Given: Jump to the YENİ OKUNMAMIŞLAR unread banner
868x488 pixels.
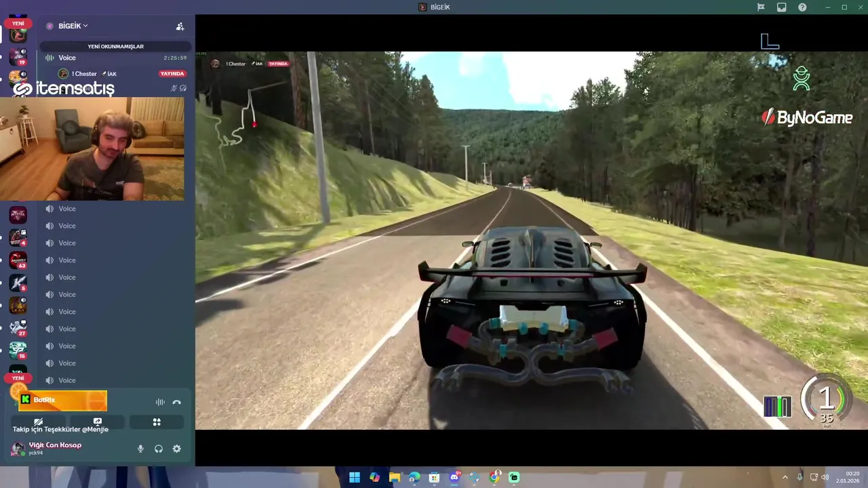Looking at the screenshot, I should click(x=115, y=46).
